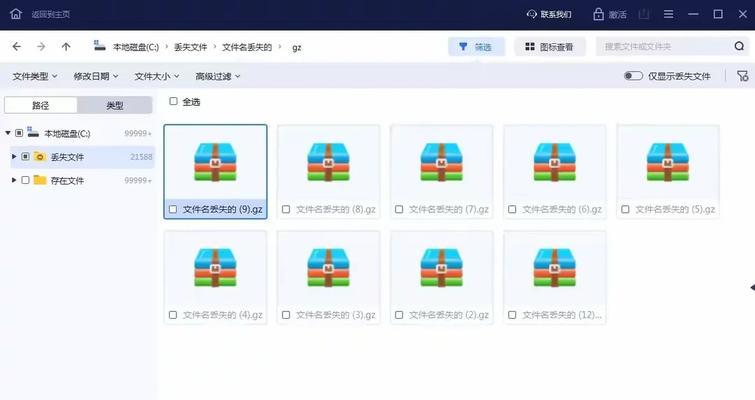Click 丢失文件 in the breadcrumb path
755x400 pixels.
click(191, 47)
